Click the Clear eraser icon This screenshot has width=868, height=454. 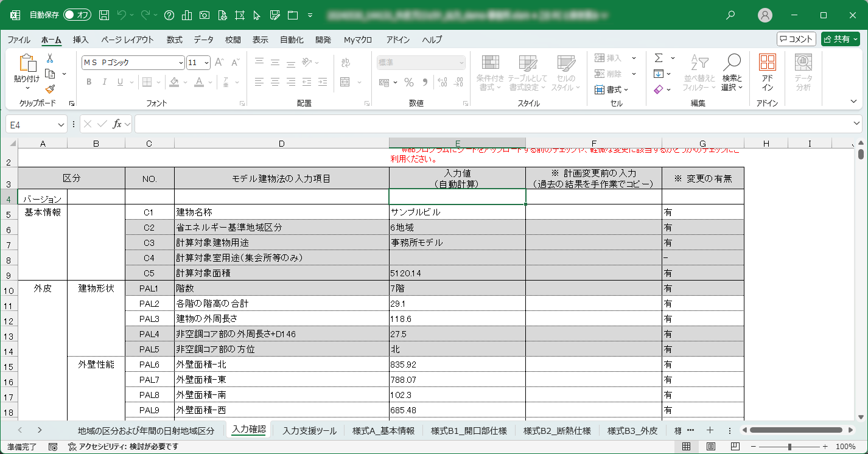pyautogui.click(x=659, y=89)
